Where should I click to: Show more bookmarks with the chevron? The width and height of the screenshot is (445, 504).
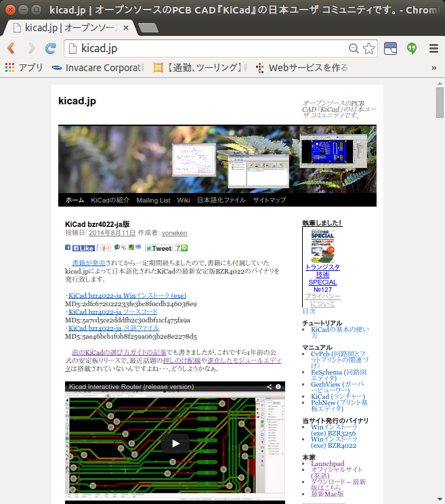tap(433, 68)
